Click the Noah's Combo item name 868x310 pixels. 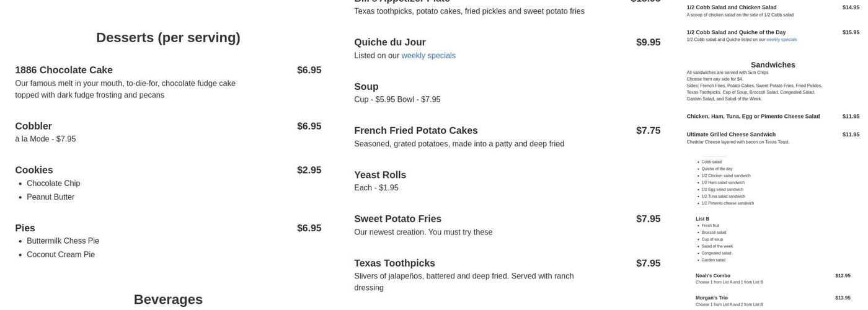(x=713, y=276)
